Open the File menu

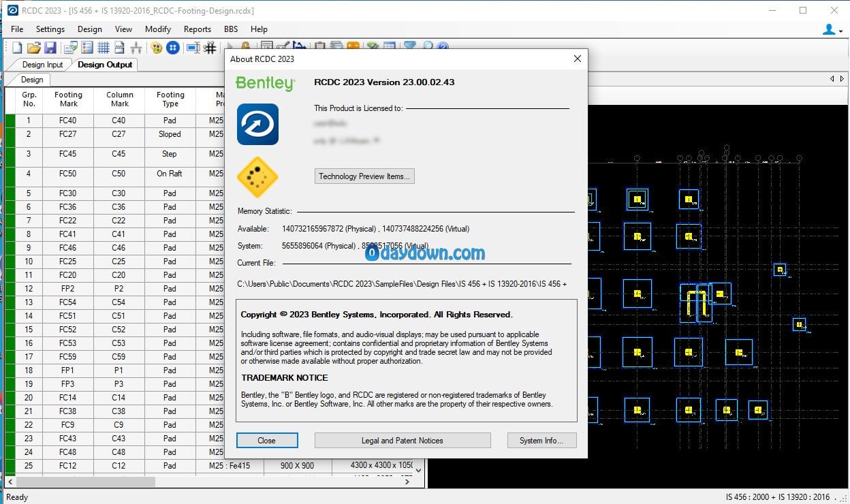pyautogui.click(x=17, y=29)
